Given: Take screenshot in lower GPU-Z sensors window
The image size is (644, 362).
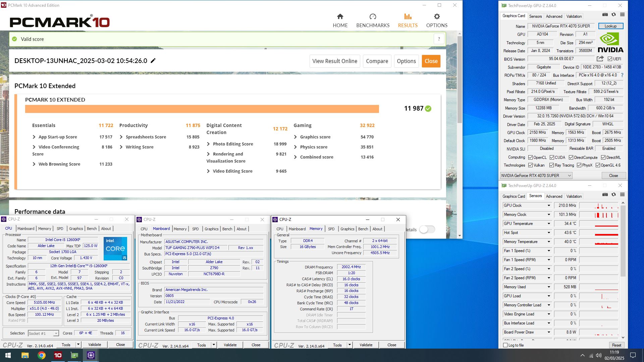Looking at the screenshot, I should pyautogui.click(x=605, y=195).
